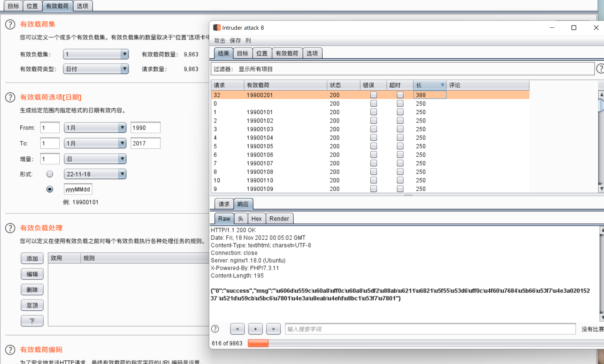
Task: Click the 过滤器 filter bar
Action: coord(403,69)
